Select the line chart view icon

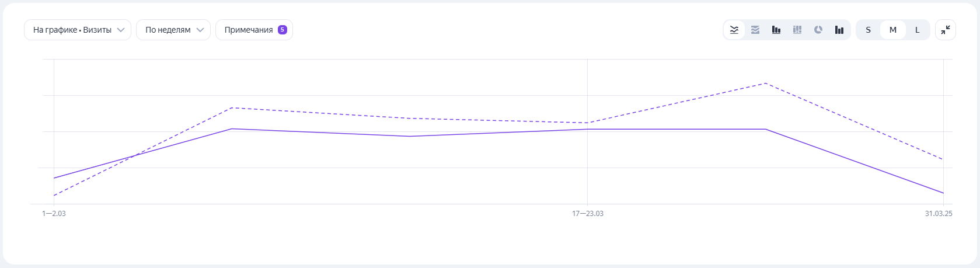click(734, 30)
